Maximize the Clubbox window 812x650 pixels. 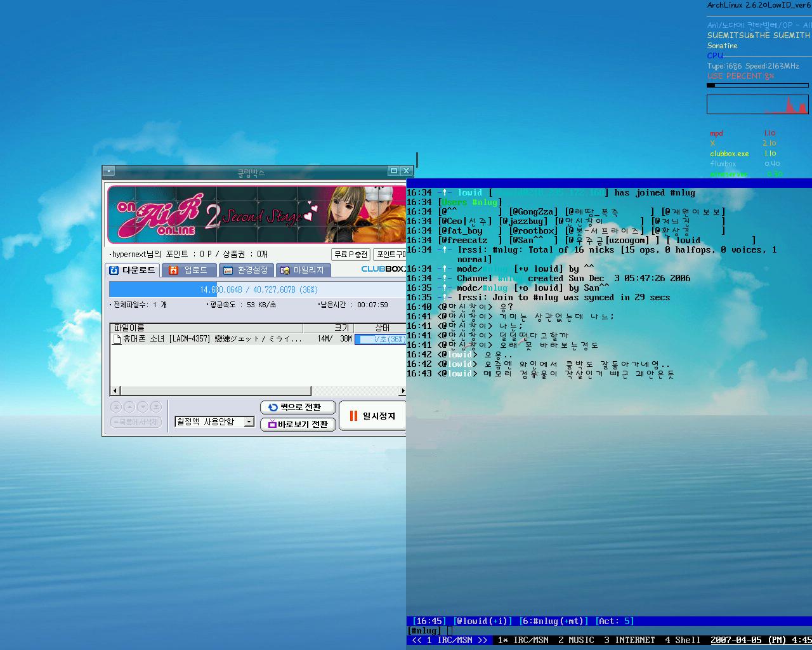(394, 171)
